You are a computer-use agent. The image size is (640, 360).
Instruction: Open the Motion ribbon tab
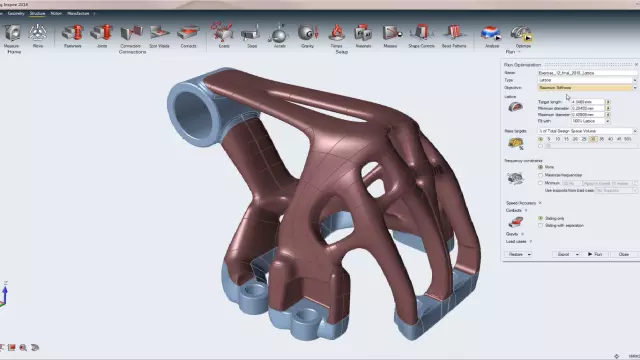pos(56,13)
